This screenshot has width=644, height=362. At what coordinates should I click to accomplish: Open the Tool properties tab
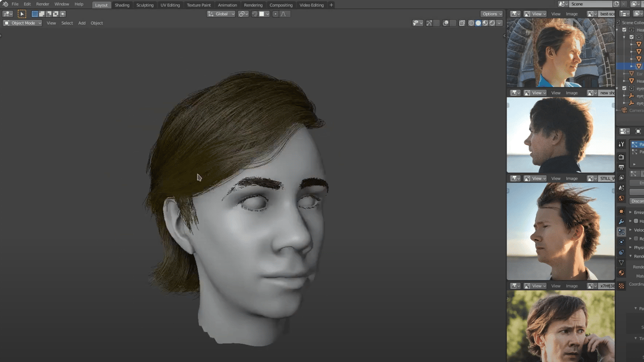621,144
